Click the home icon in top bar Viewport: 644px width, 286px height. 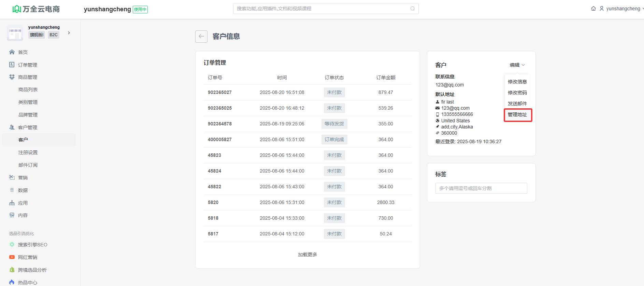coord(593,9)
